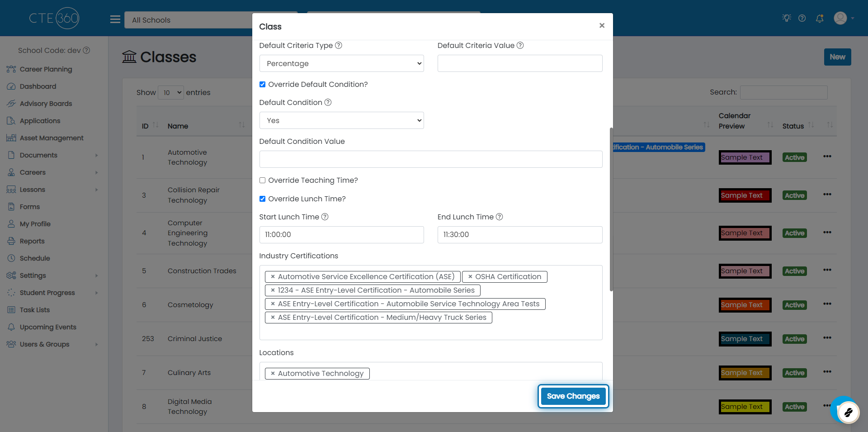Click the hamburger menu icon

(115, 19)
